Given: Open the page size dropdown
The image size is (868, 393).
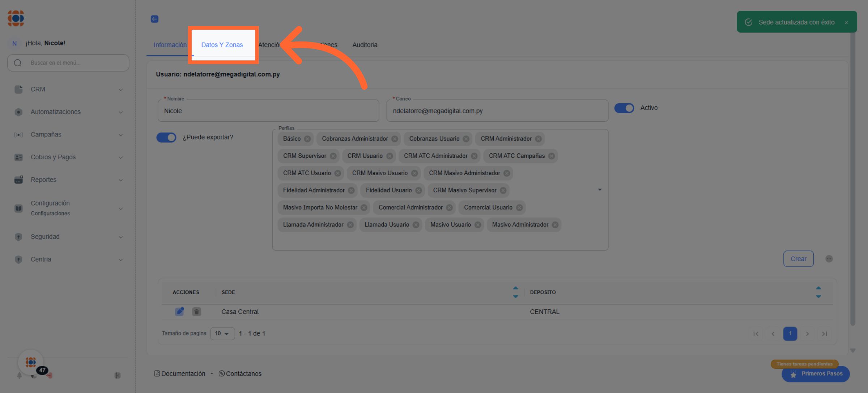Looking at the screenshot, I should [x=222, y=333].
